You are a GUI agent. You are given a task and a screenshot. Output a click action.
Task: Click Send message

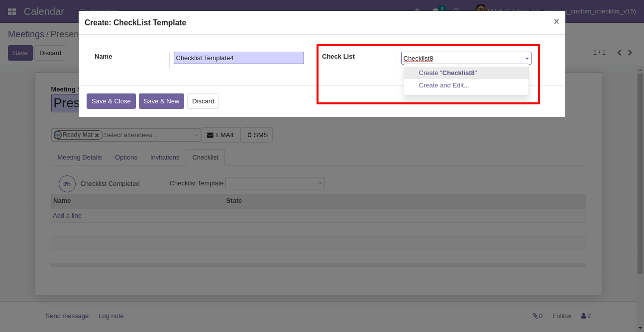coord(67,316)
